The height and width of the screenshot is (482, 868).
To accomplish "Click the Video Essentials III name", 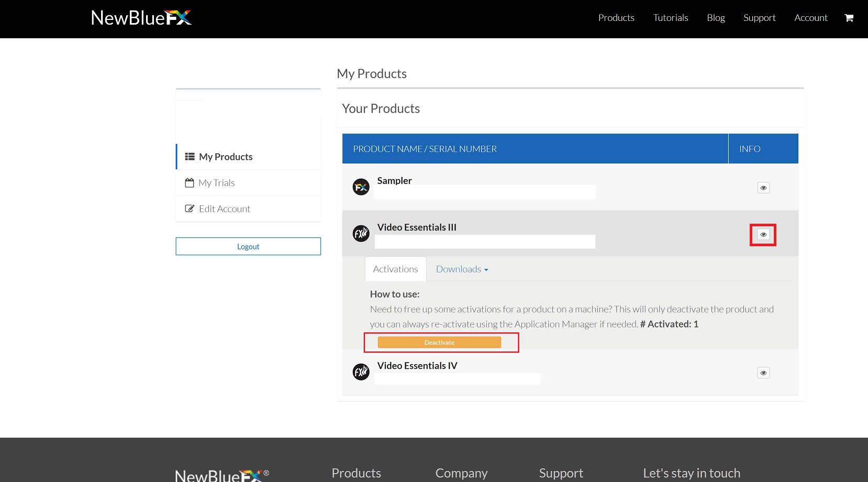I will point(417,227).
